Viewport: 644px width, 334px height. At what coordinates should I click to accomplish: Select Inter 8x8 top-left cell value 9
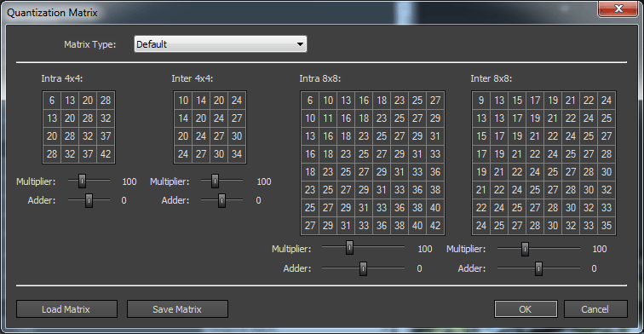click(481, 101)
